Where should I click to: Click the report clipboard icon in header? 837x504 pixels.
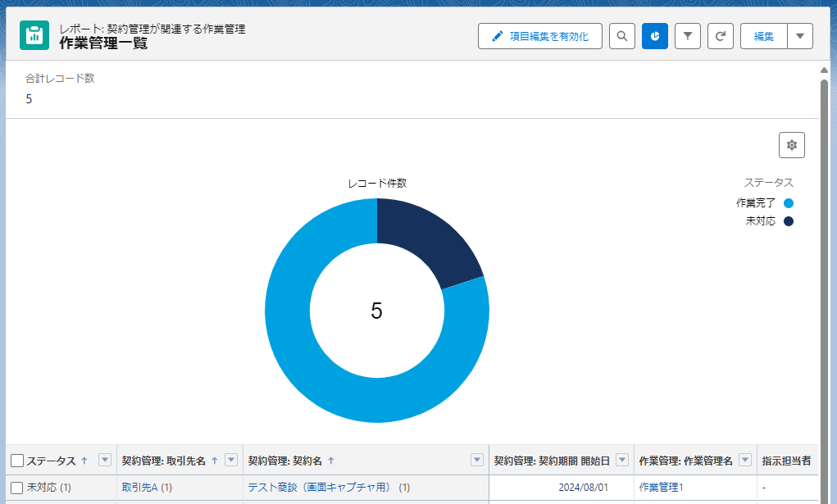pyautogui.click(x=34, y=35)
